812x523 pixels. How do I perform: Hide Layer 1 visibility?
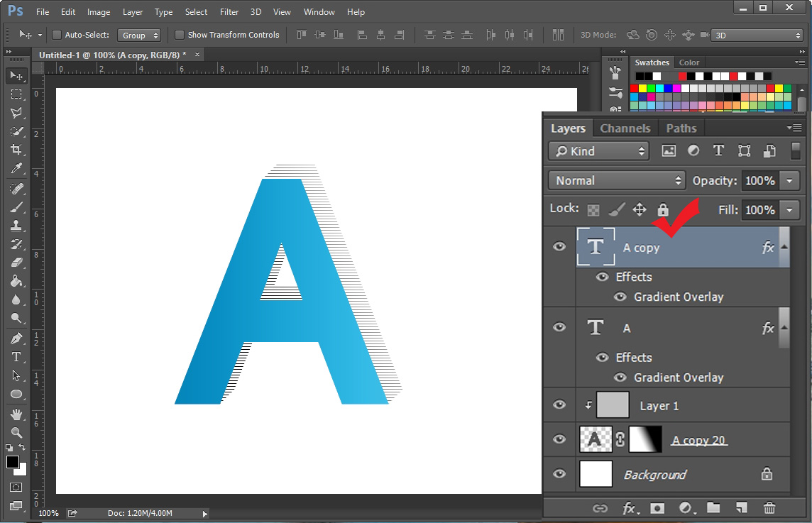coord(559,404)
